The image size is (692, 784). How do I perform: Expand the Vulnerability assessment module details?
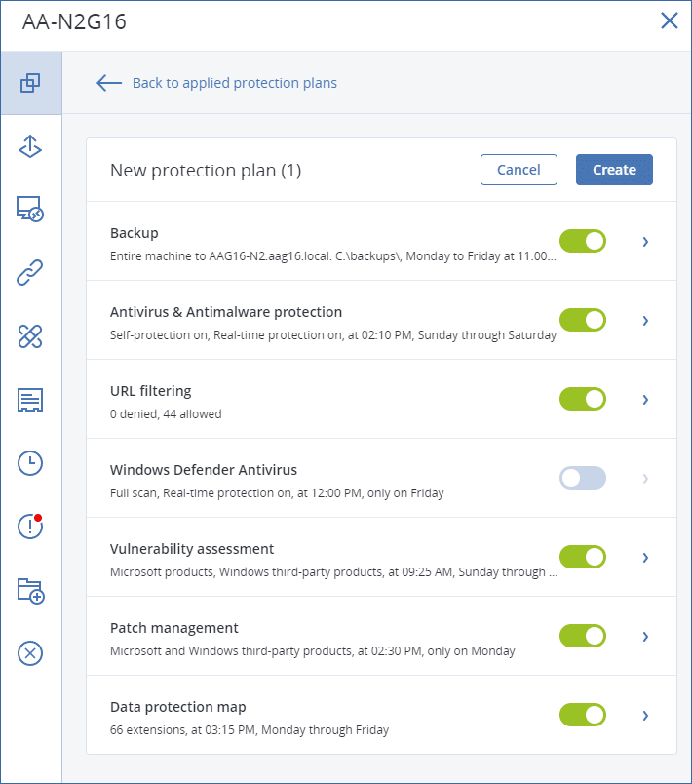(644, 557)
